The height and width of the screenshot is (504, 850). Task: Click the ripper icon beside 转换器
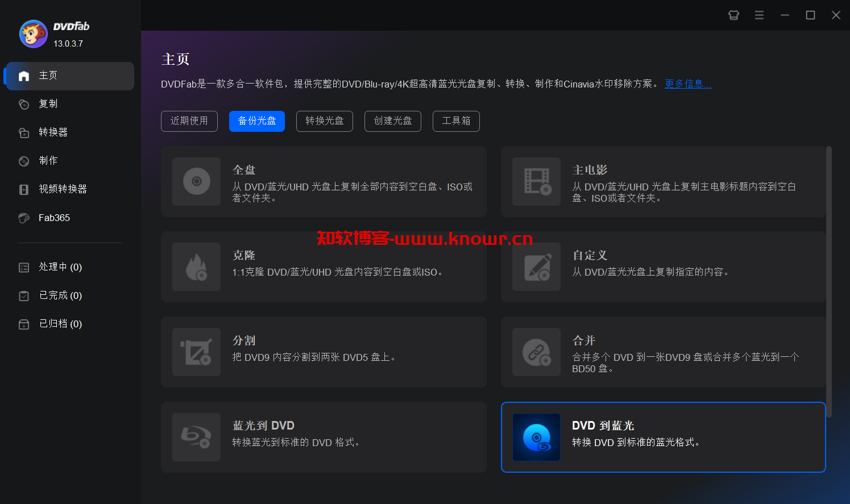pyautogui.click(x=24, y=133)
